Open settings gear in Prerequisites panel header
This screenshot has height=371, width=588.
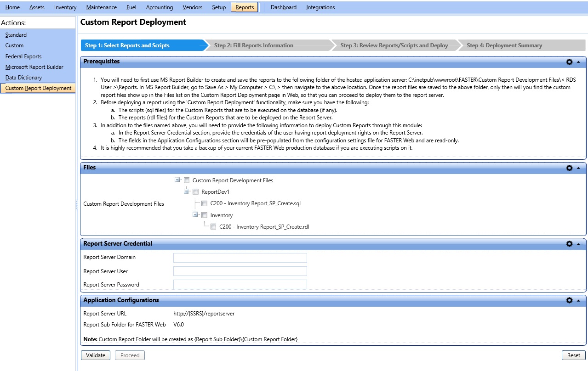[569, 62]
